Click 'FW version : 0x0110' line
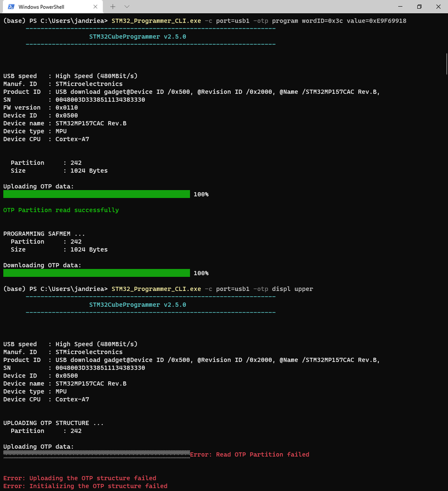 click(x=40, y=108)
